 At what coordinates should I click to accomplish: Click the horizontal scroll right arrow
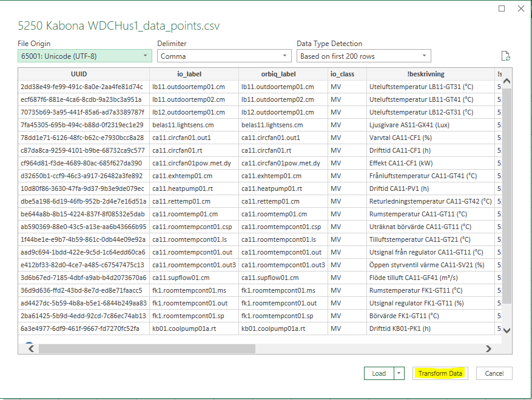tap(488, 348)
